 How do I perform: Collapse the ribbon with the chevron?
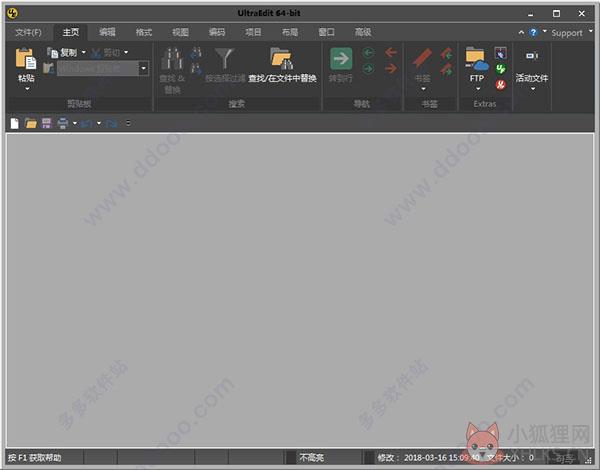click(x=521, y=33)
